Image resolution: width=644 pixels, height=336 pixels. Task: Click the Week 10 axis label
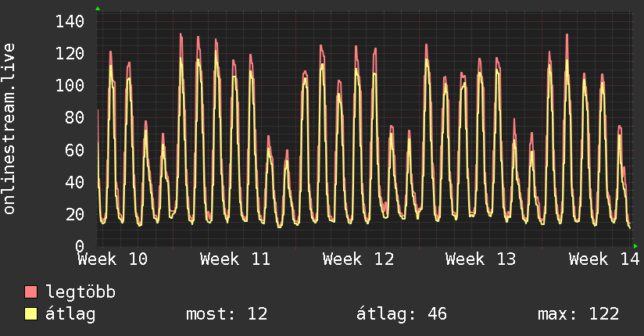tap(113, 259)
